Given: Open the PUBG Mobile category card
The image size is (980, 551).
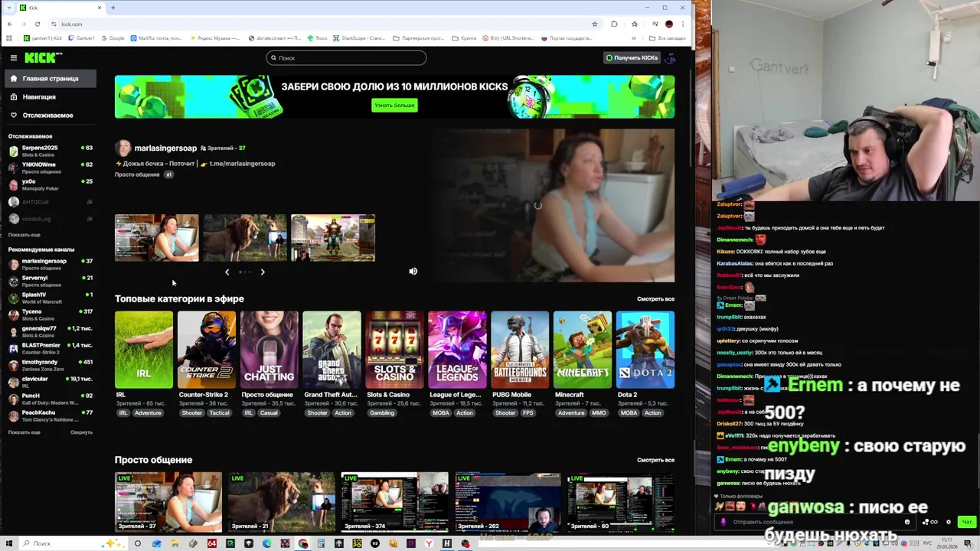Looking at the screenshot, I should pyautogui.click(x=520, y=350).
